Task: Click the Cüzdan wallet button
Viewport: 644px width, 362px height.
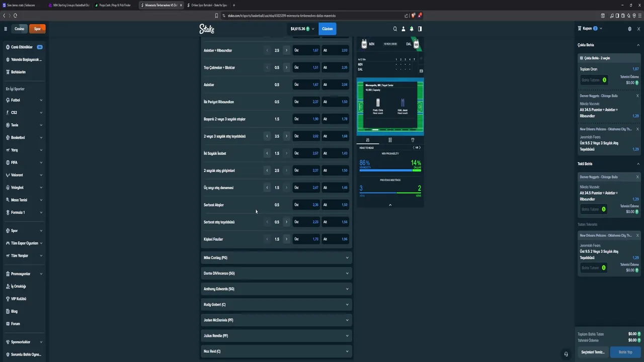Action: [328, 29]
